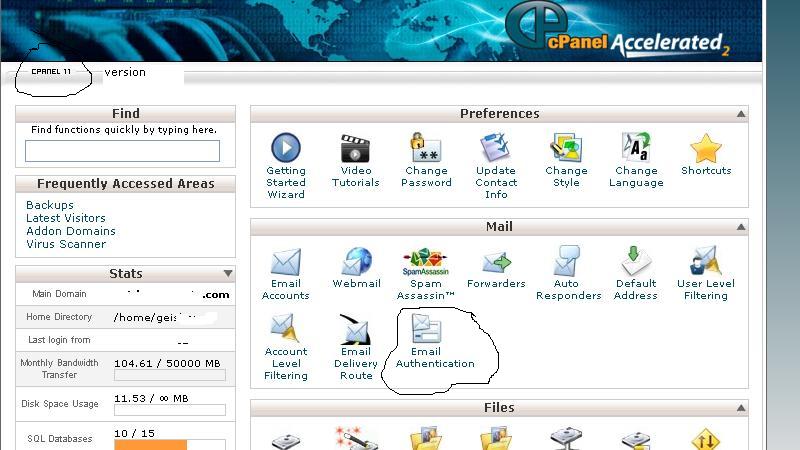Click the cPanel Accelerated logo
The image size is (800, 450).
616,30
